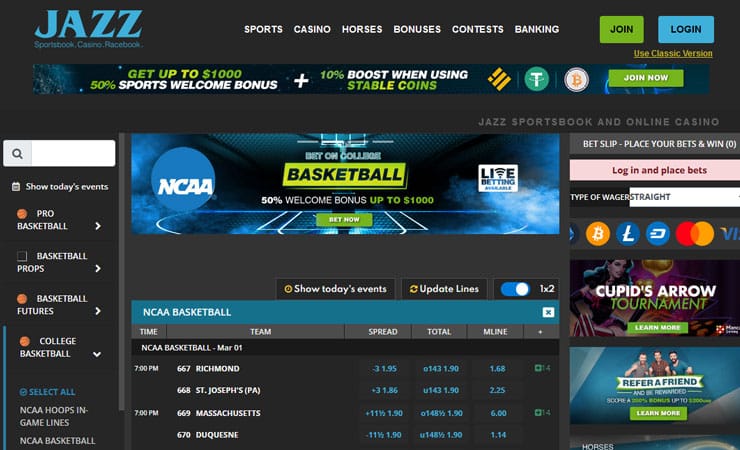Click the Litecoin payment icon
This screenshot has height=450, width=740.
tap(628, 233)
